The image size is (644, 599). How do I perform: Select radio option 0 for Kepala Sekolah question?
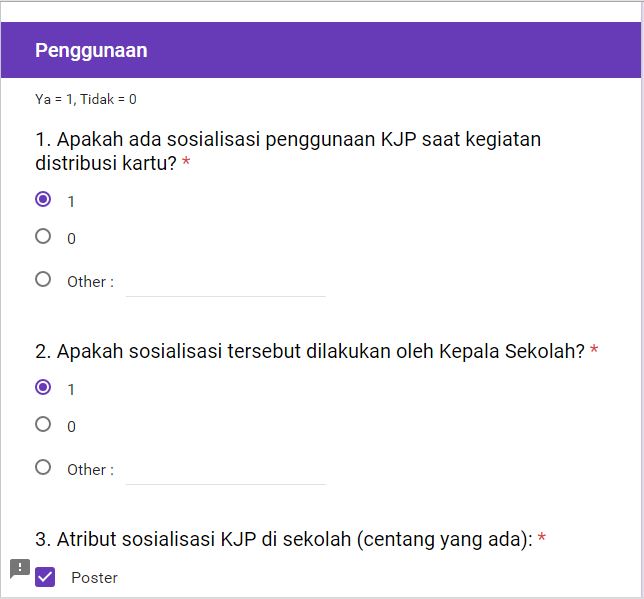(x=43, y=425)
